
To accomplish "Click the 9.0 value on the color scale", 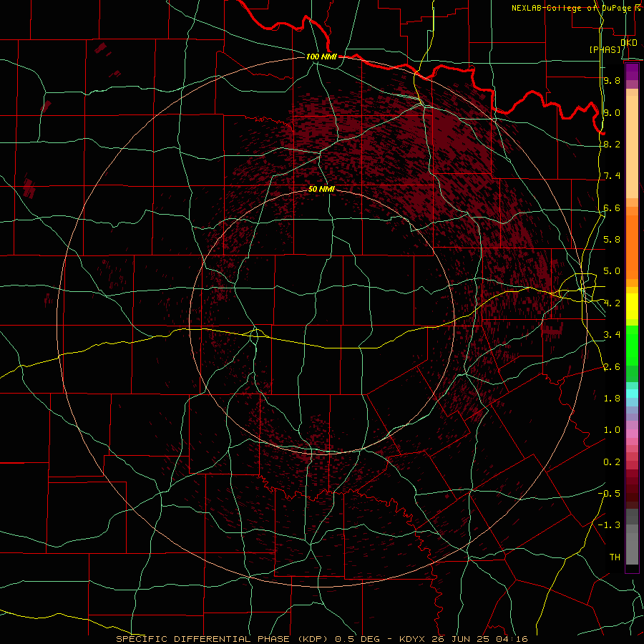I will point(612,112).
